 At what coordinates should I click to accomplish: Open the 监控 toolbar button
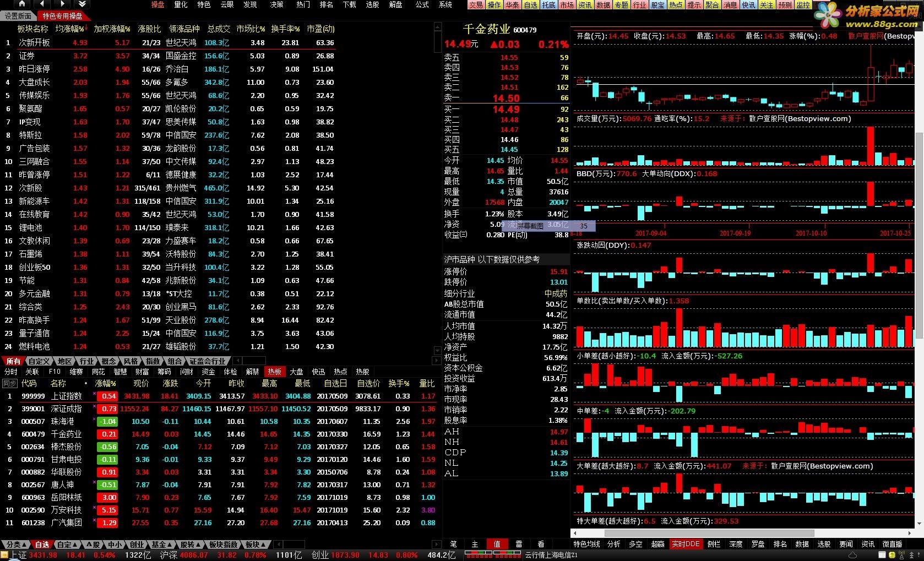(803, 5)
